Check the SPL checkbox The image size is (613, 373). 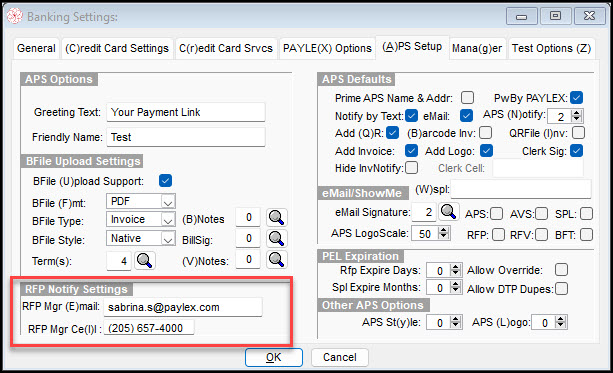(586, 214)
